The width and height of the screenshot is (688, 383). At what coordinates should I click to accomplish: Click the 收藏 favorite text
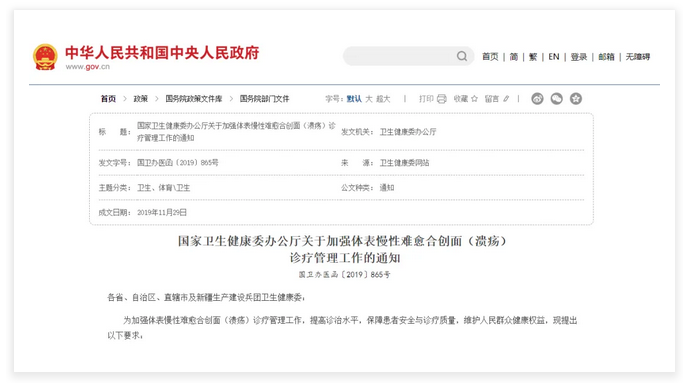[461, 99]
